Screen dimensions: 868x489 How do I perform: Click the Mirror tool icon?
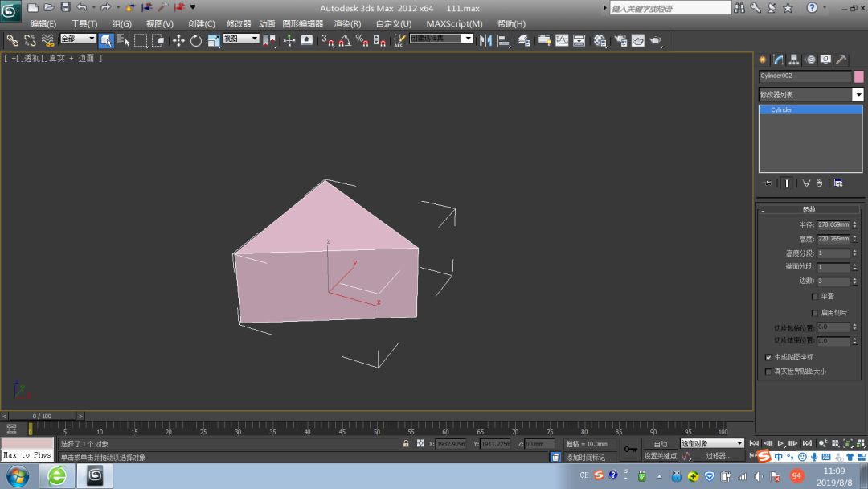485,40
